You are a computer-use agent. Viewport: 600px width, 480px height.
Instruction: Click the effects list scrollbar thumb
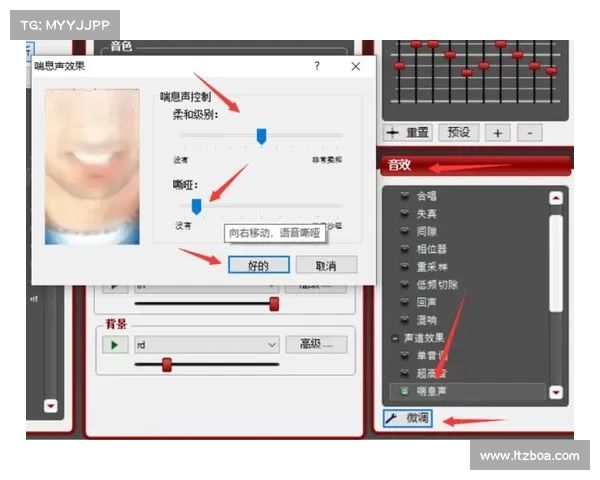point(556,263)
